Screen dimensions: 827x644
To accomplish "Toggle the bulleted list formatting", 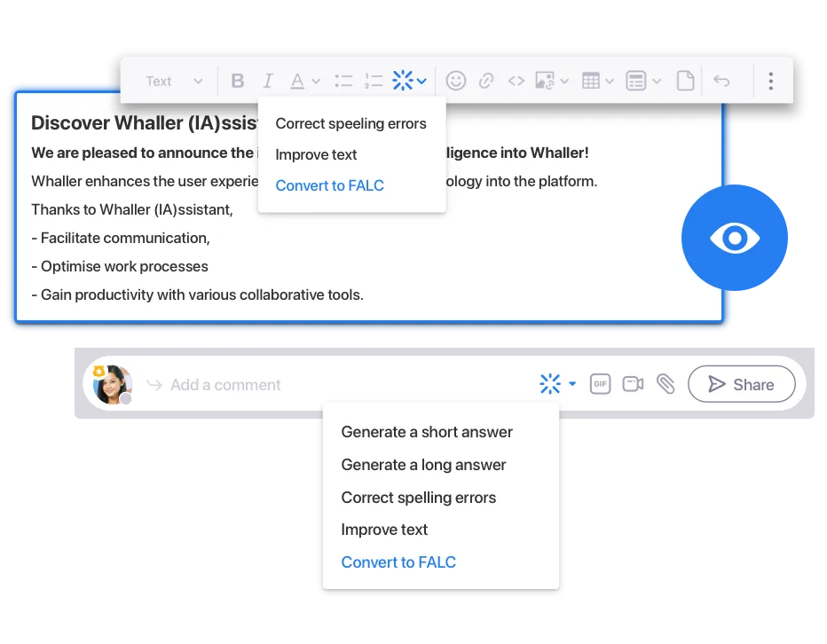I will point(343,80).
